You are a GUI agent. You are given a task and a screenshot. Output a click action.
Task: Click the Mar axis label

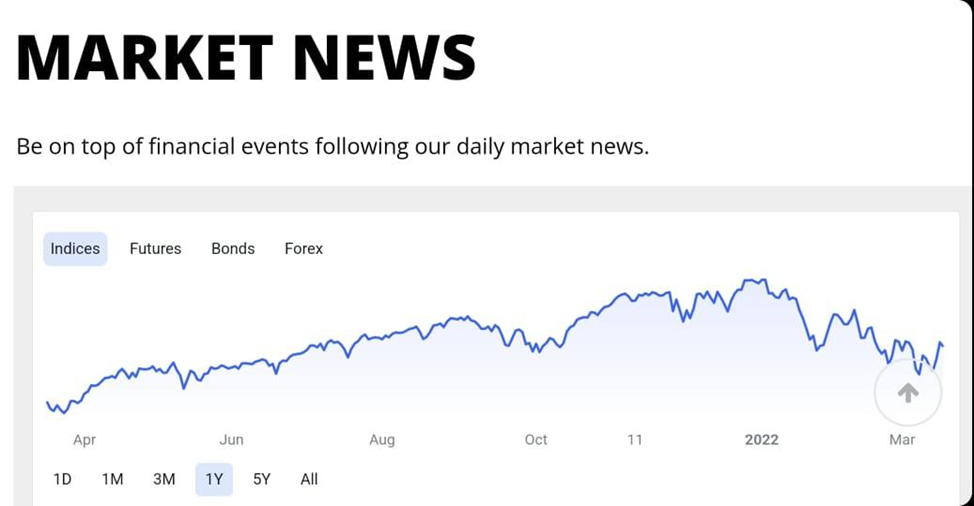click(902, 440)
